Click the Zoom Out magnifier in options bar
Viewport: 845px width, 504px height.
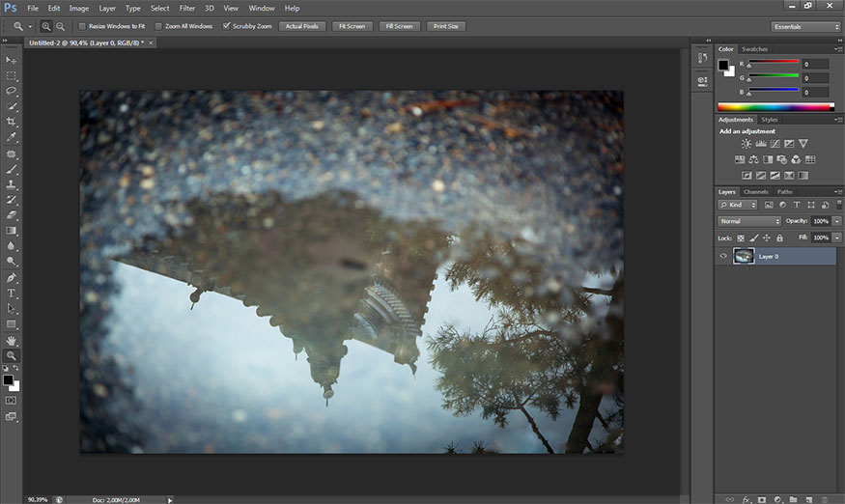[61, 26]
